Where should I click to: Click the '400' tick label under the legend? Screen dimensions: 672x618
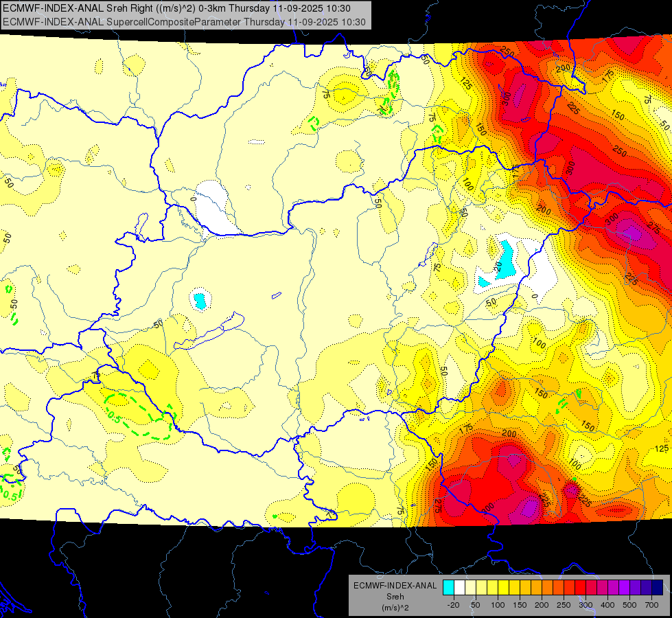607,605
